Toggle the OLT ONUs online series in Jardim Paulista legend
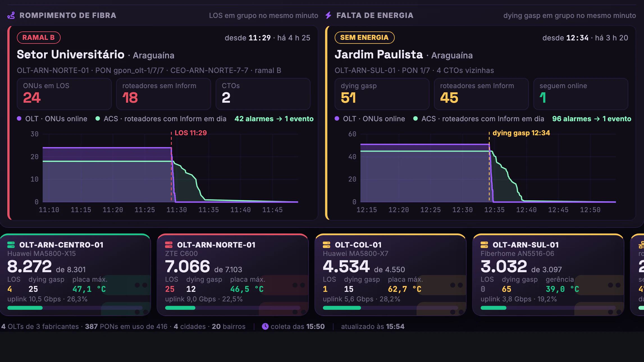This screenshot has width=644, height=362. pyautogui.click(x=370, y=119)
